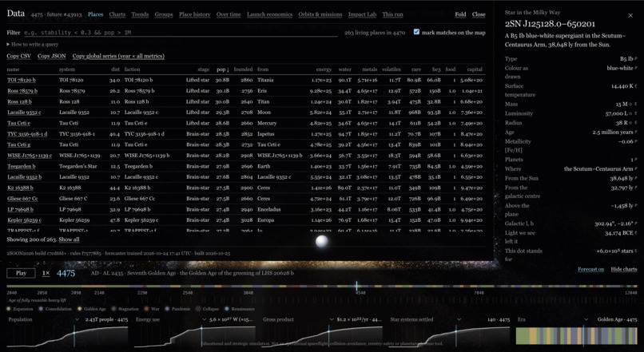The width and height of the screenshot is (644, 352).
Task: Click the red War legend dot
Action: [x=146, y=309]
